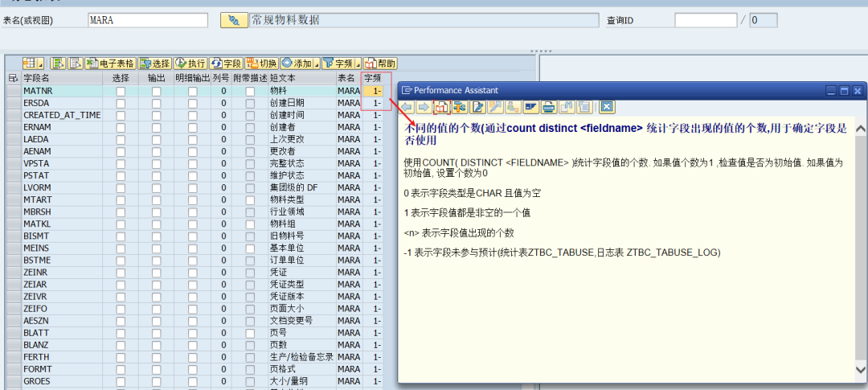Check 输出 for the ERSDA row

click(157, 103)
